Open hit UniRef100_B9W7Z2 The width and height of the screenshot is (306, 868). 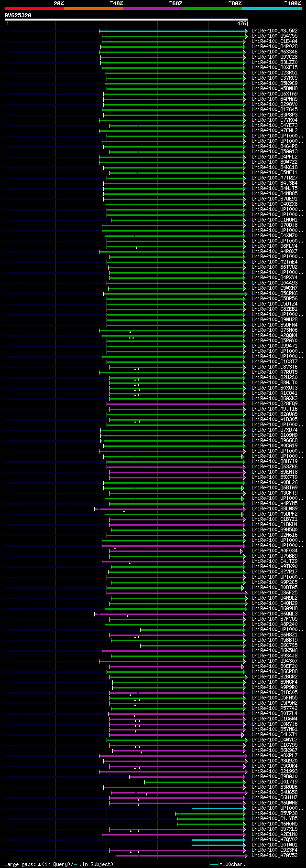274,162
